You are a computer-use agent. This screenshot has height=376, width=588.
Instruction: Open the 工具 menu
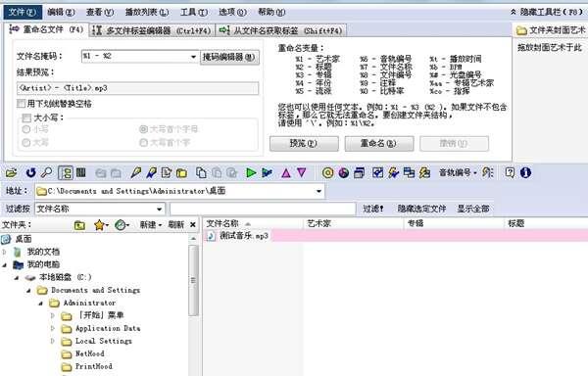coord(194,12)
